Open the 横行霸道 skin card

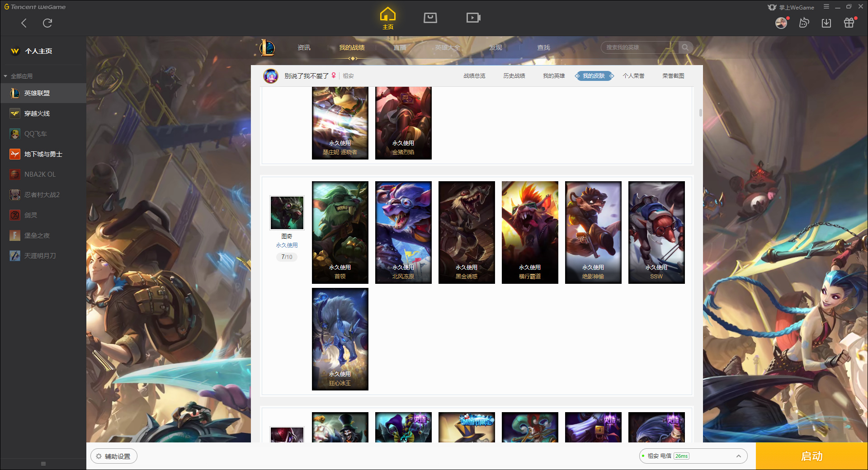[530, 232]
